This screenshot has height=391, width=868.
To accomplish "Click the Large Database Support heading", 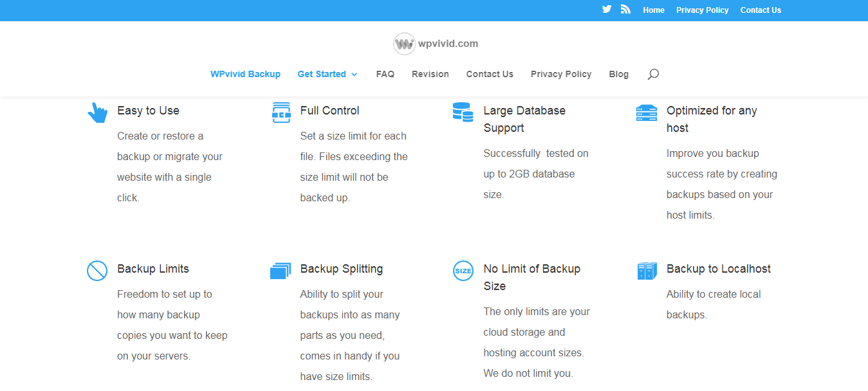I will (x=524, y=119).
